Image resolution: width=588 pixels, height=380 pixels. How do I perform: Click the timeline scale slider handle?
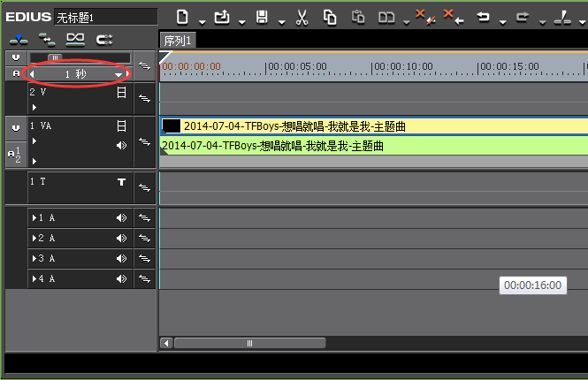pyautogui.click(x=56, y=58)
